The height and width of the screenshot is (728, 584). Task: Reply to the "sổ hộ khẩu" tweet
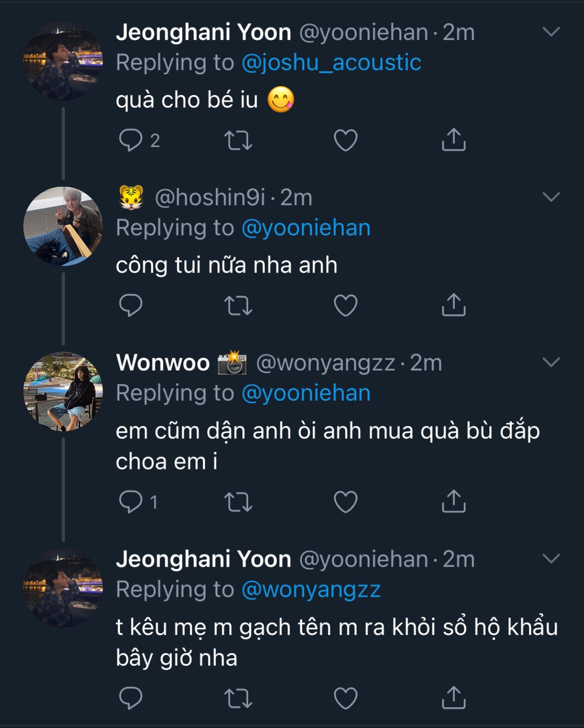pos(131,698)
